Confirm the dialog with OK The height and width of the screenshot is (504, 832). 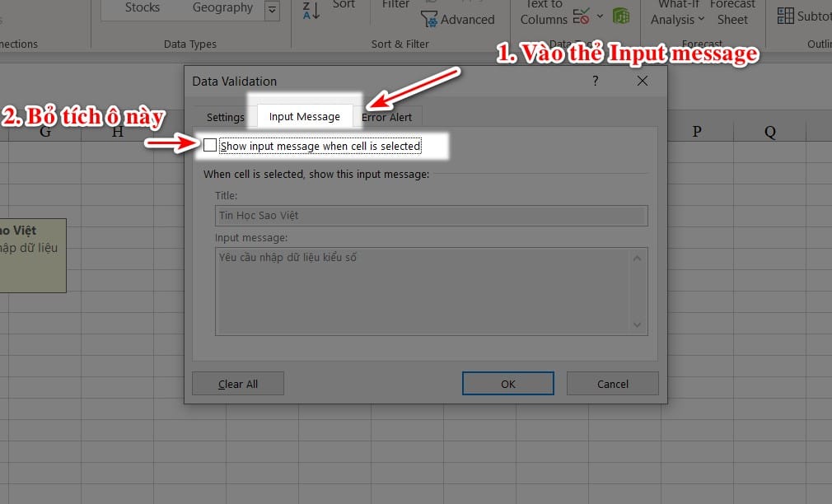pos(507,384)
